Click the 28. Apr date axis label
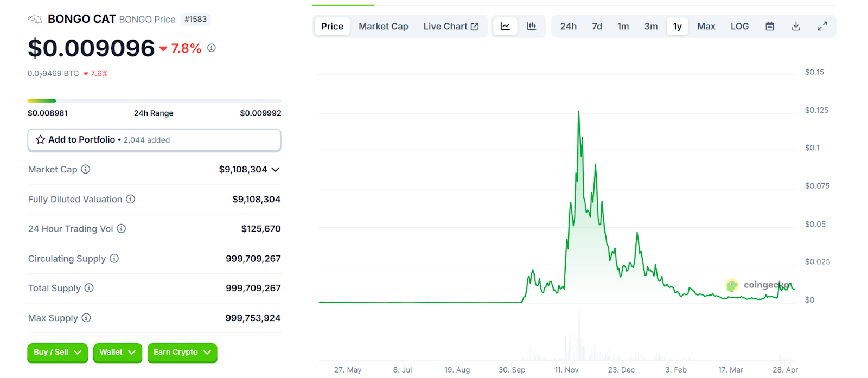Screen dimensions: 868x378 pyautogui.click(x=785, y=370)
